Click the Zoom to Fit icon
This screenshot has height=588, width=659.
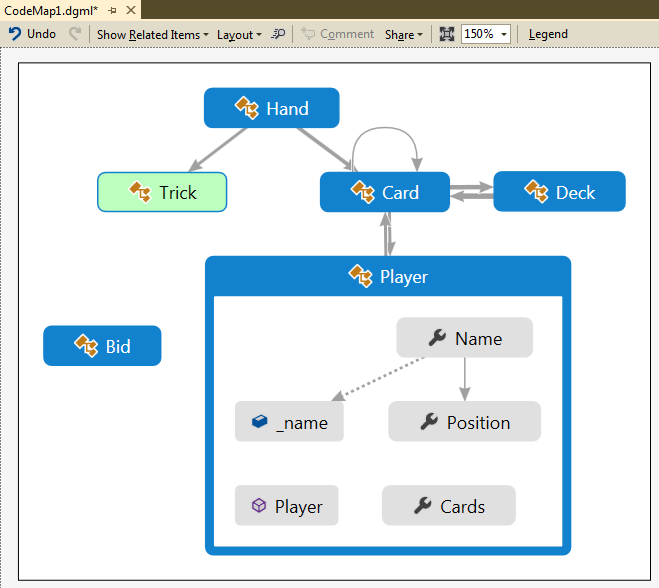(x=447, y=34)
